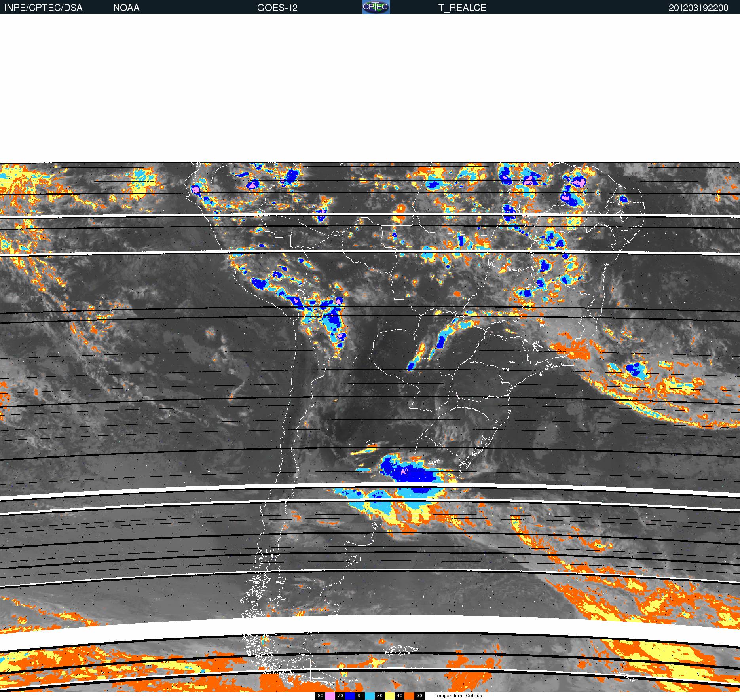Click the -50 legend value
This screenshot has width=740, height=700.
coord(379,696)
